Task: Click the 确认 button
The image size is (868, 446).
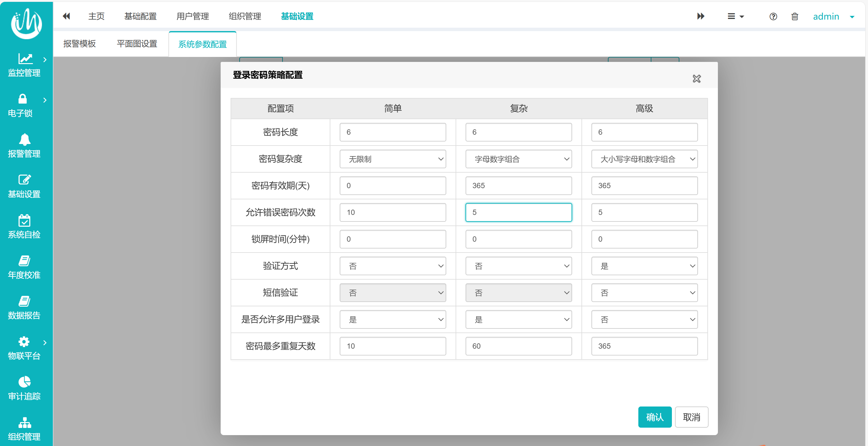Action: tap(654, 417)
